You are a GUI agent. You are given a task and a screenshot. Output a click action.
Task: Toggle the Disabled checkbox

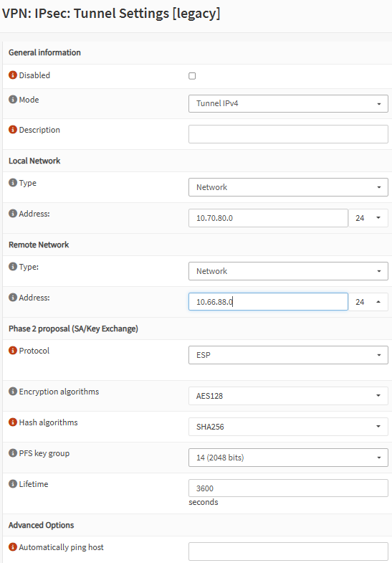192,76
